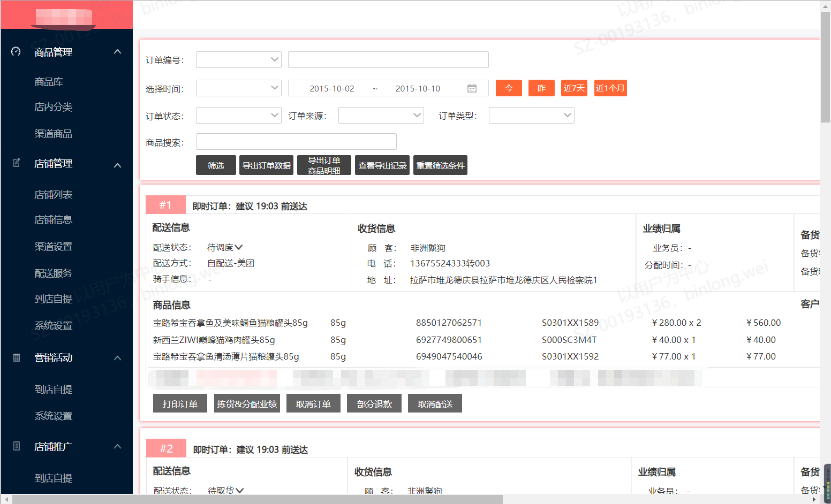Click 取消配送 for order #1
The width and height of the screenshot is (831, 504).
coord(435,403)
